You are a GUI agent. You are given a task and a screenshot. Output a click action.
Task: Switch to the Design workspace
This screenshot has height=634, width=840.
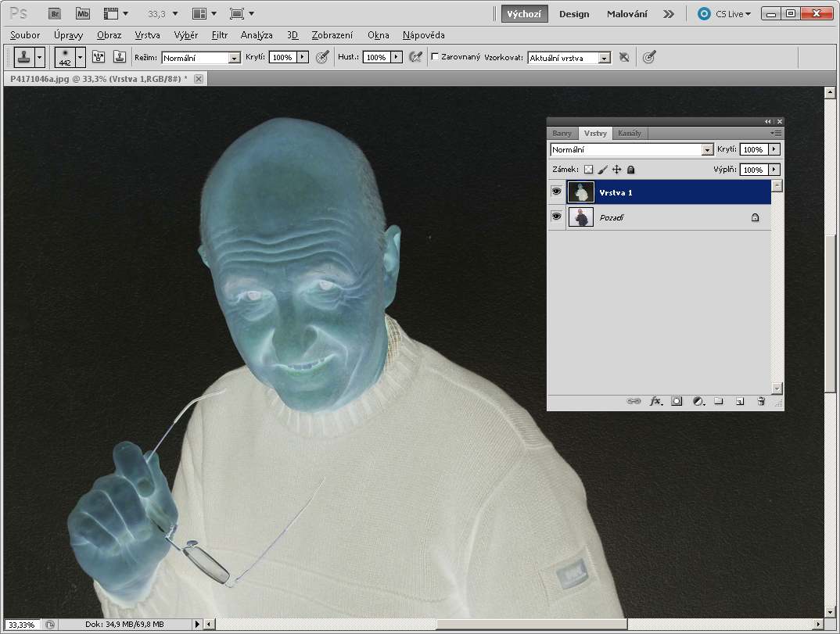pos(574,14)
